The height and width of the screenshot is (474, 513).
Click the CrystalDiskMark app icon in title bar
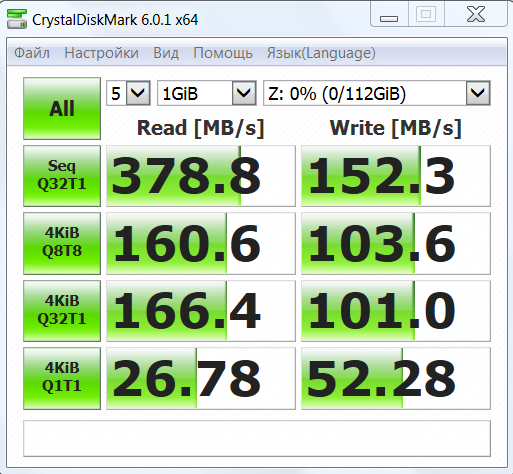tap(17, 19)
